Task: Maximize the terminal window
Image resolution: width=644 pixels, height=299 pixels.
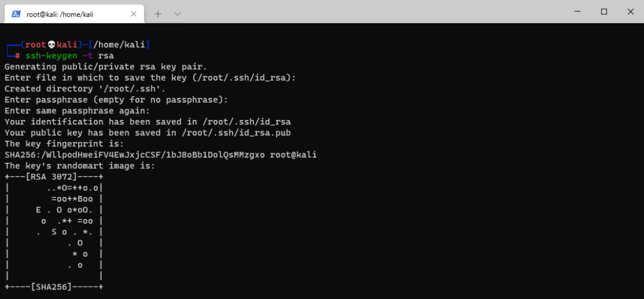Action: 603,11
